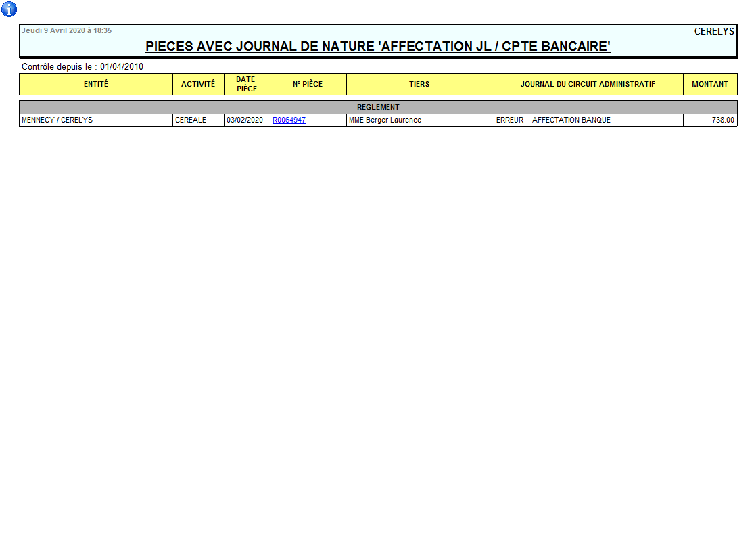Screen dimensions: 756x534
Task: Click the ERREUR AFFECTATION BANQUE cell
Action: tap(553, 120)
